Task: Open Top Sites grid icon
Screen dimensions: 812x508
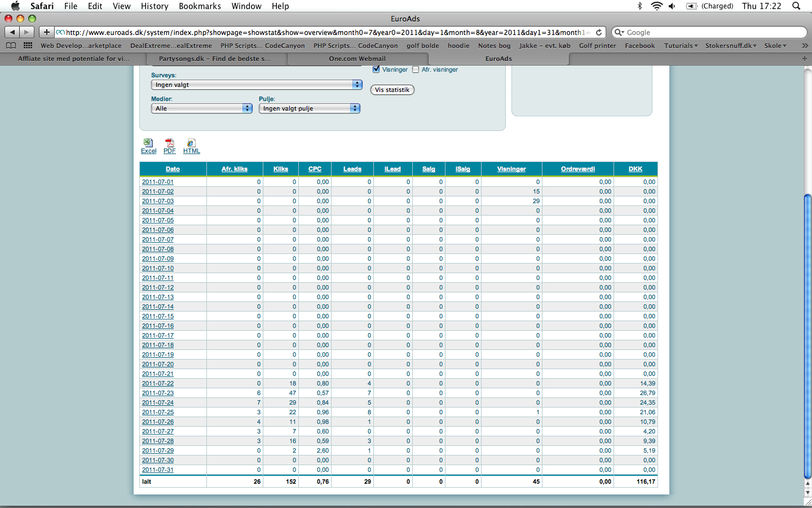Action: click(x=28, y=46)
